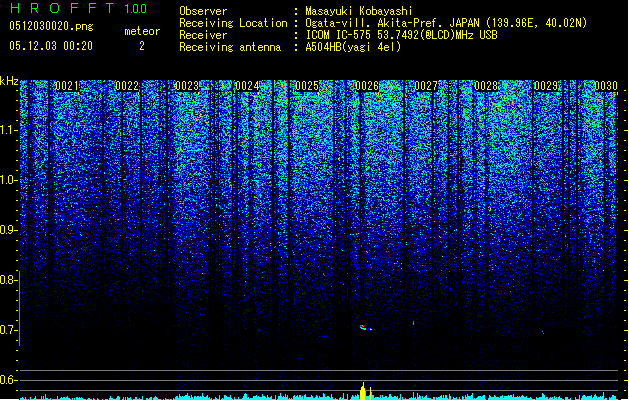Click the 0022 time marker
Screen dimensions: 629x400
pos(127,86)
